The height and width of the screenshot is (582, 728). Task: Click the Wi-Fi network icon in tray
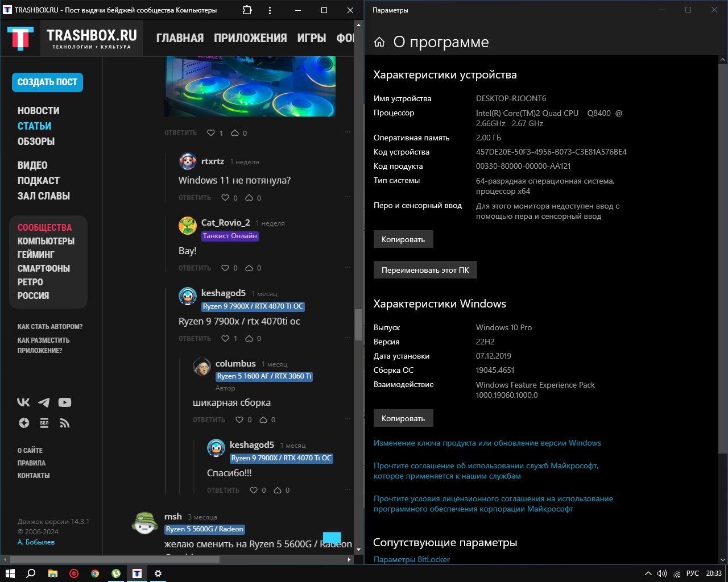[x=677, y=573]
